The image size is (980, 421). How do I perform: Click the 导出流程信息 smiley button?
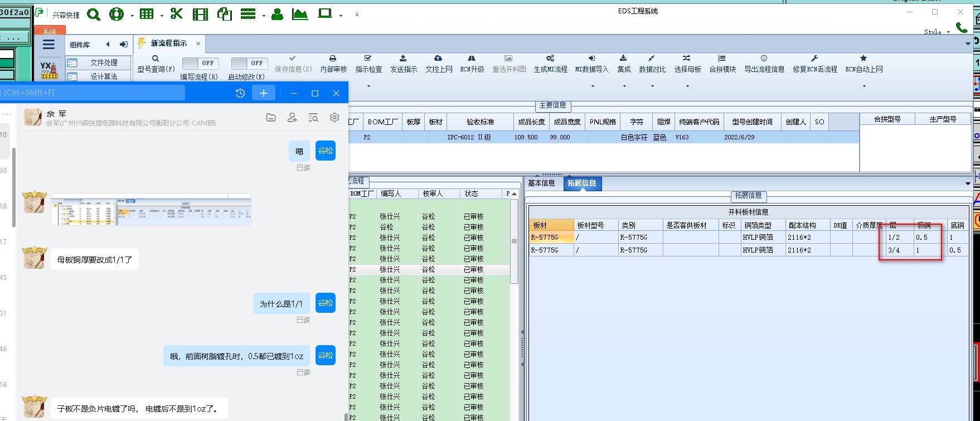764,64
